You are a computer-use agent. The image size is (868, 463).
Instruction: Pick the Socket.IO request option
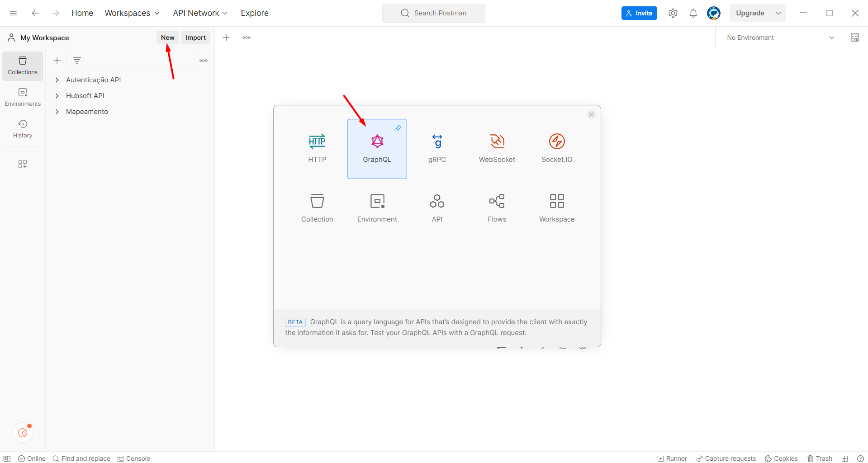pyautogui.click(x=557, y=149)
